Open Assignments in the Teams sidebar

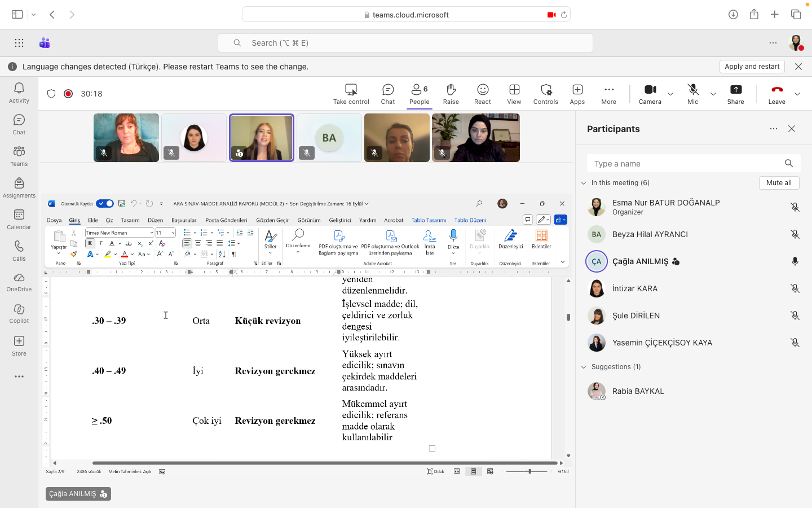coord(19,187)
